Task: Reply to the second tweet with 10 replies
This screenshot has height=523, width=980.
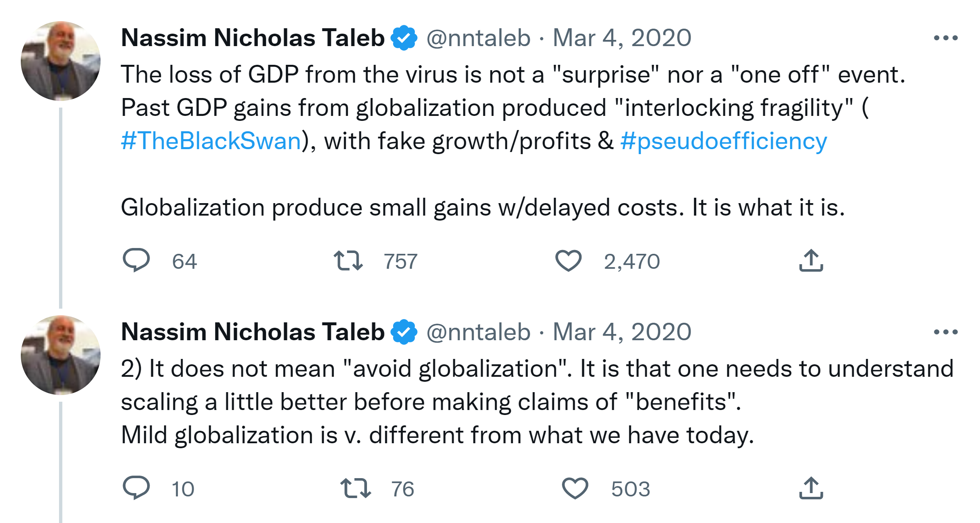Action: click(x=136, y=488)
